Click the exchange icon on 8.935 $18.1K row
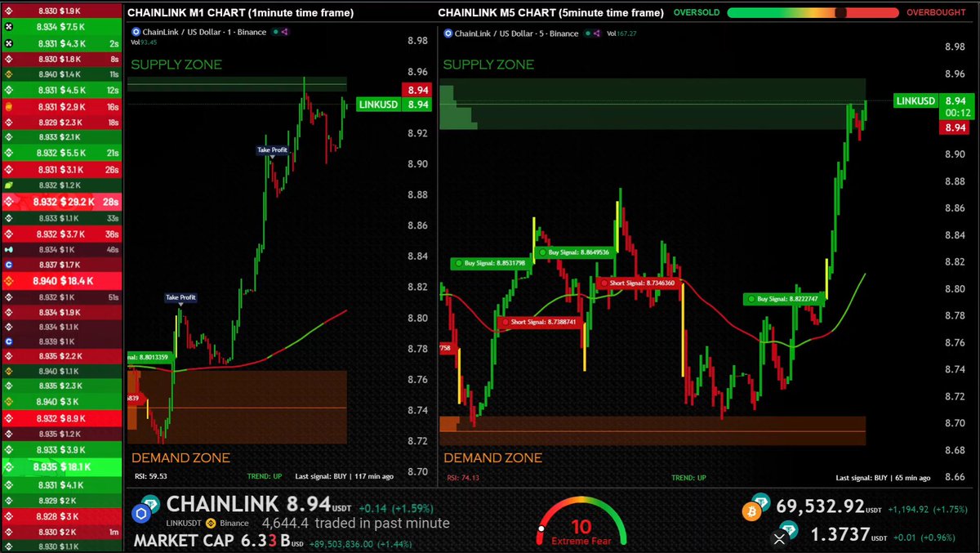The image size is (980, 553). coord(9,467)
